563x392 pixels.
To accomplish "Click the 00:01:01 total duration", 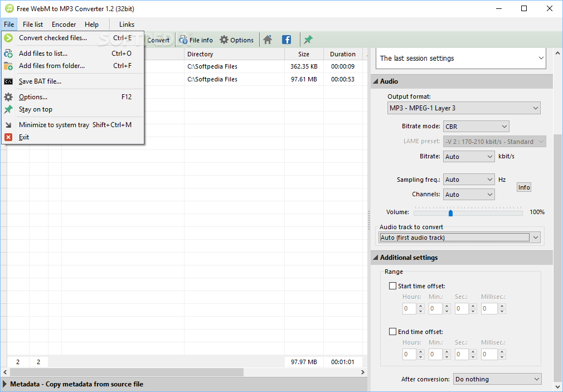I will (x=343, y=362).
